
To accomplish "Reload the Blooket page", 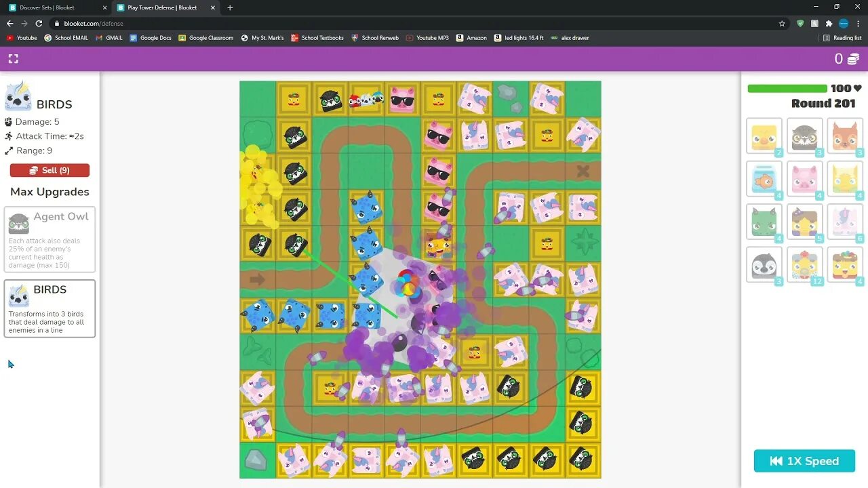I will click(x=39, y=23).
